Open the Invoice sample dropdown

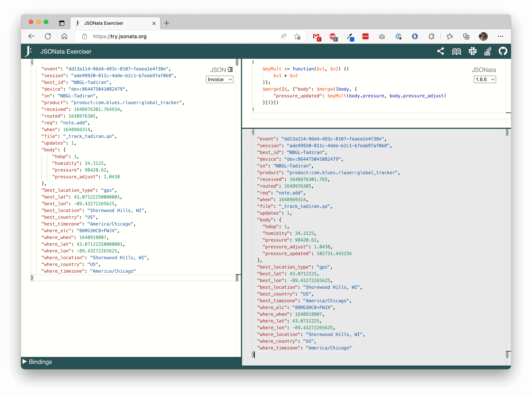[x=219, y=79]
